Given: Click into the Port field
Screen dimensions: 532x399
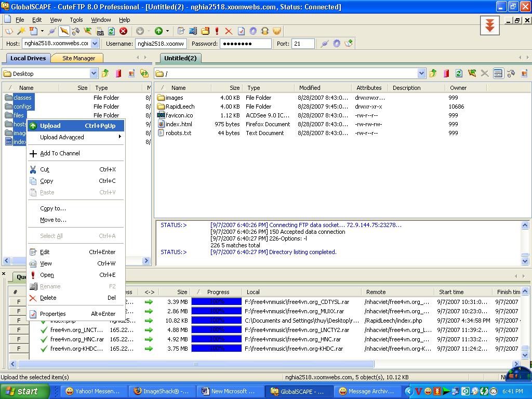Looking at the screenshot, I should (x=303, y=44).
